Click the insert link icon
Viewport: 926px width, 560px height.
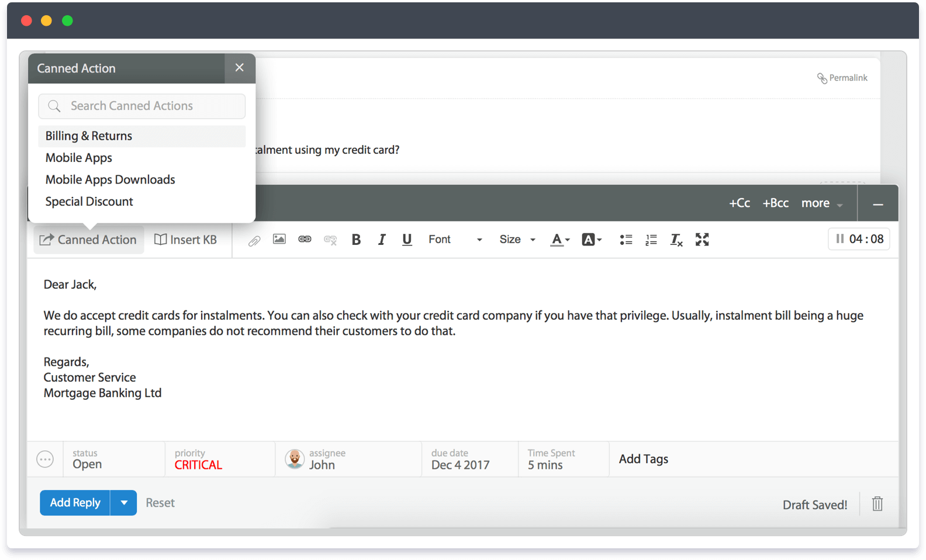pyautogui.click(x=305, y=240)
